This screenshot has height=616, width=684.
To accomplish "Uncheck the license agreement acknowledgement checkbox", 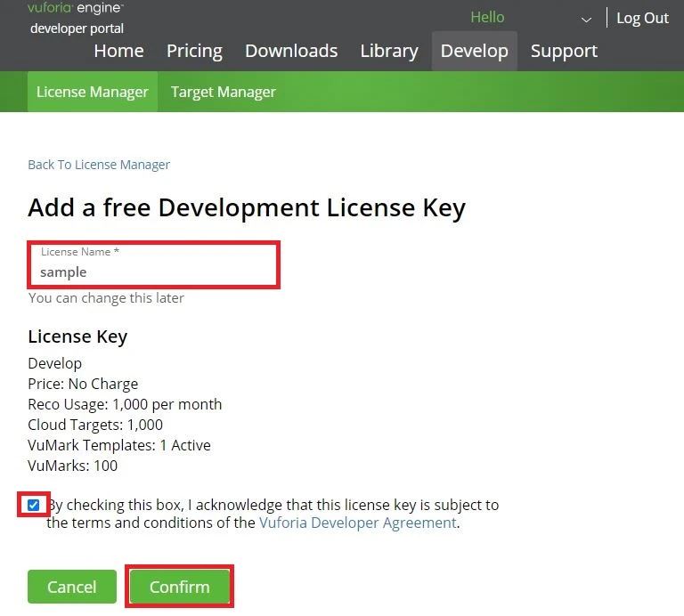I will (x=33, y=505).
